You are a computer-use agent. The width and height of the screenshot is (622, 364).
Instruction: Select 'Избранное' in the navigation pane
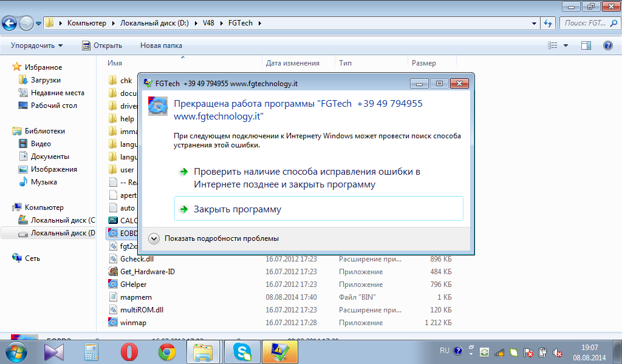(x=43, y=67)
